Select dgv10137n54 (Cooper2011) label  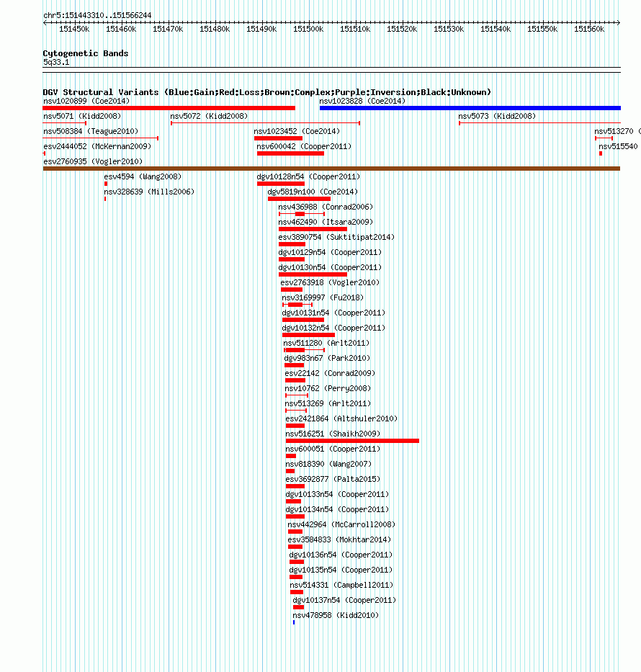[x=344, y=601]
